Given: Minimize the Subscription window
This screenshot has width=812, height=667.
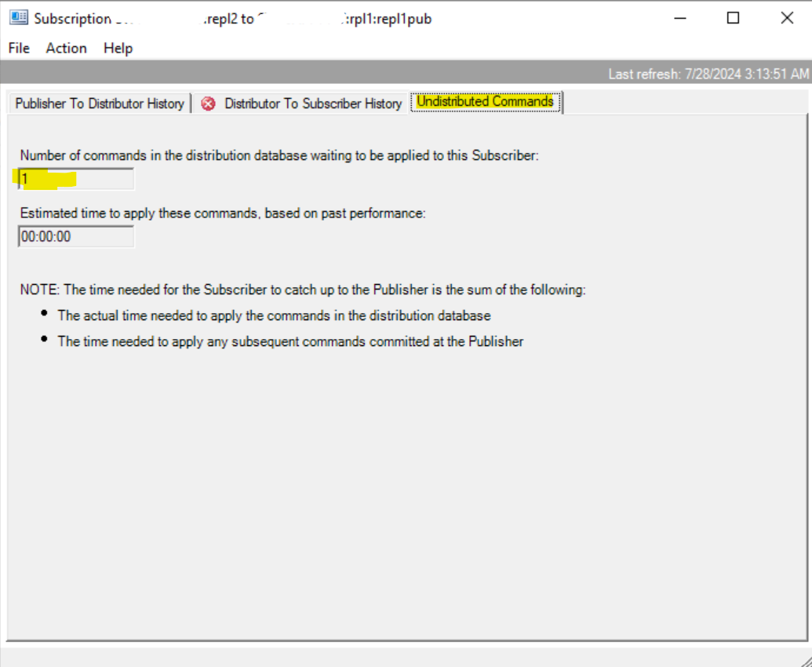Looking at the screenshot, I should (679, 18).
